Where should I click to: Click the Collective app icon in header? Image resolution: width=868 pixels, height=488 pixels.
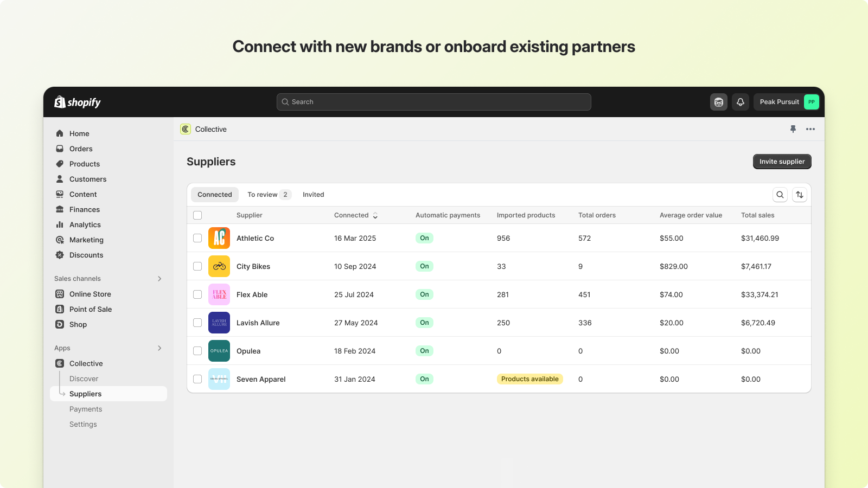tap(186, 129)
